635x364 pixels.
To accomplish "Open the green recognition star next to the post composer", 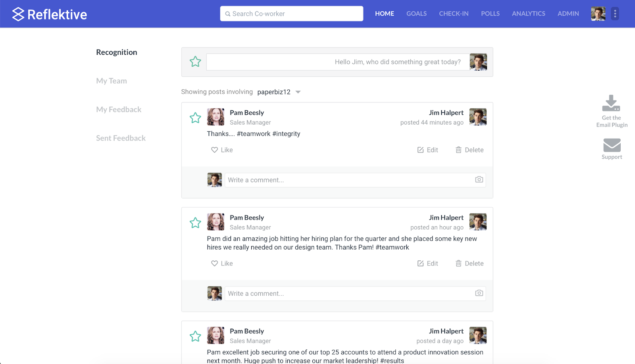I will (x=195, y=62).
